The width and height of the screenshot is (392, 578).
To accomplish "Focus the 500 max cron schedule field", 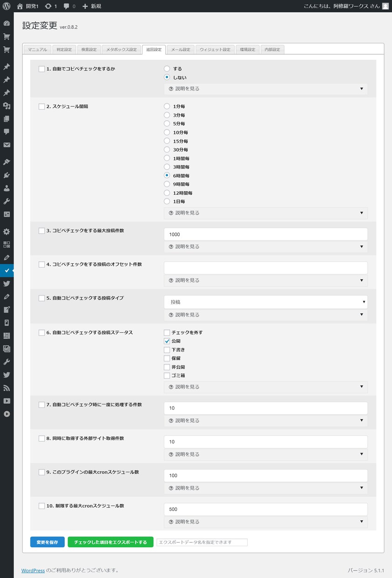I will click(265, 509).
